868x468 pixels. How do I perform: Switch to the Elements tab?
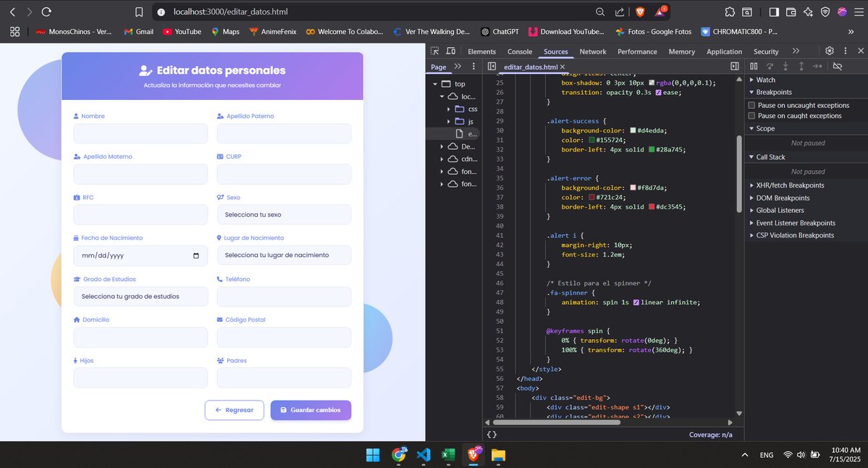click(x=481, y=51)
